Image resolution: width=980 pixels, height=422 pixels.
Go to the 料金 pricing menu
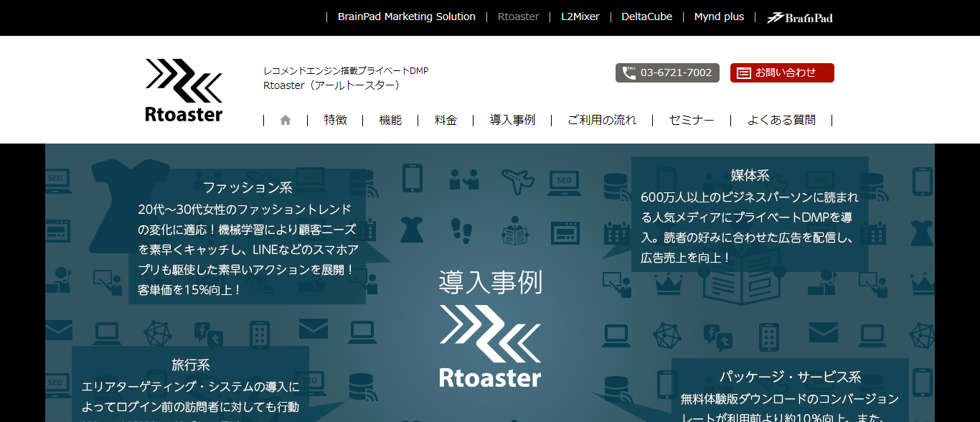446,120
